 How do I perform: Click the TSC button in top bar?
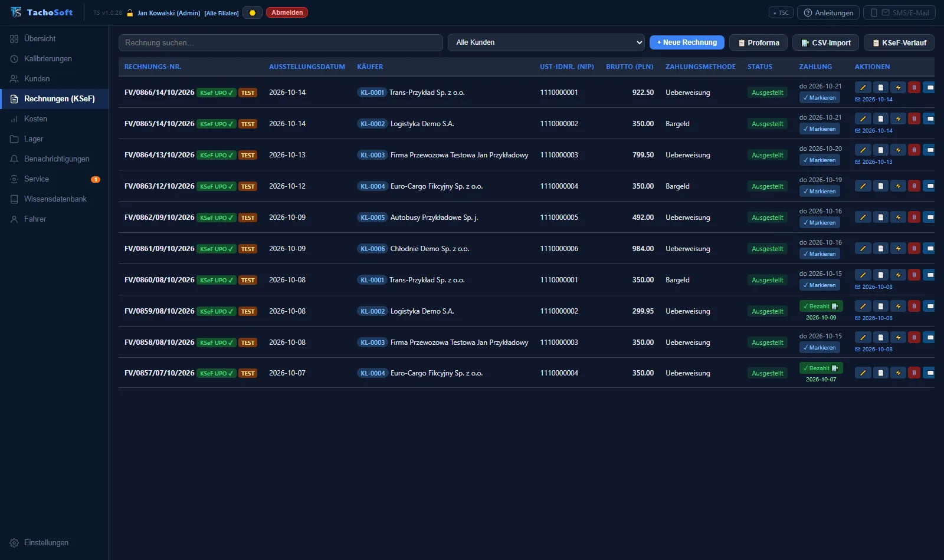pyautogui.click(x=781, y=12)
